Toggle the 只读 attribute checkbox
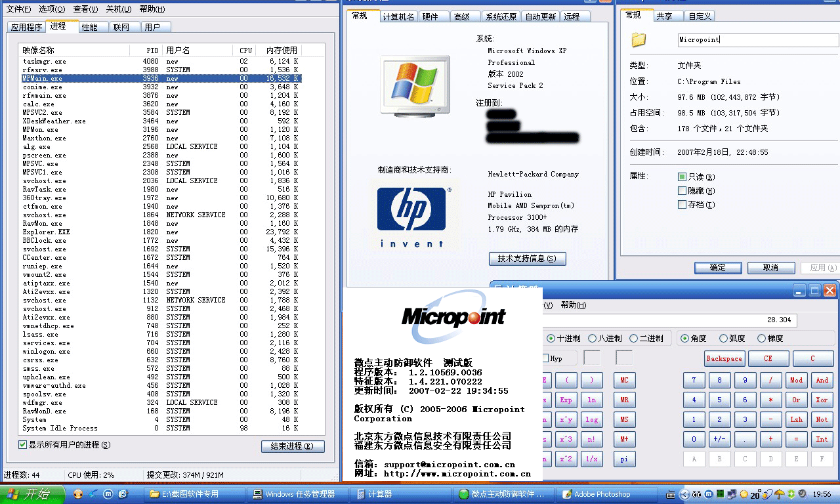 pos(682,177)
